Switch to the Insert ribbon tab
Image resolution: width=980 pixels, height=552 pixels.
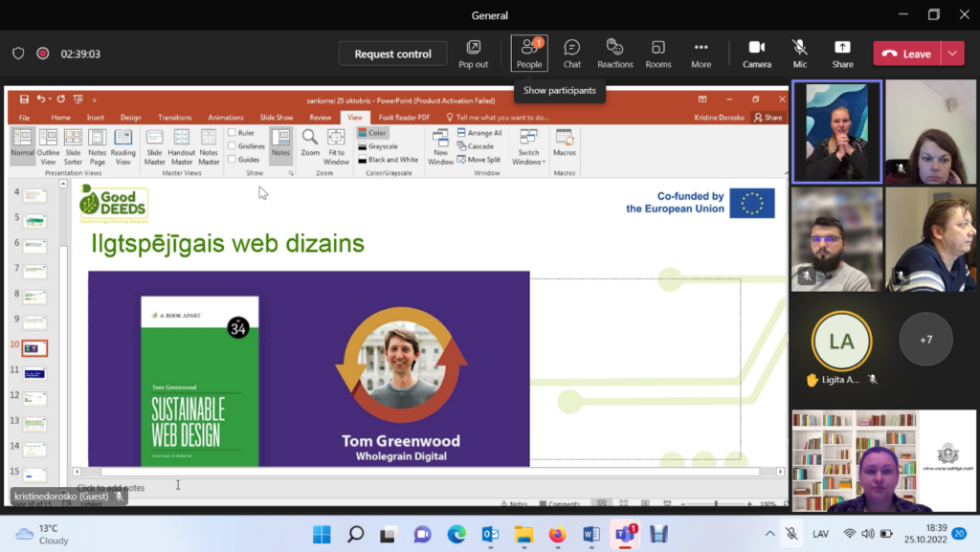tap(96, 118)
